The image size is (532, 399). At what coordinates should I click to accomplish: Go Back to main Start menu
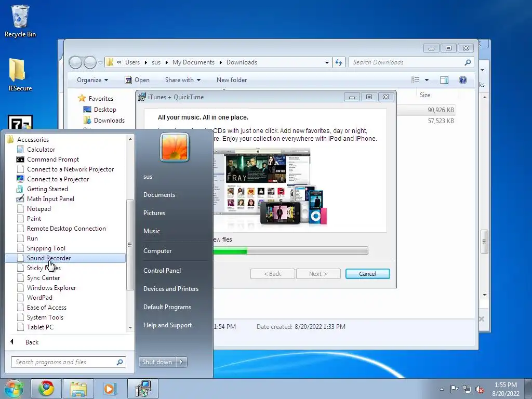click(32, 342)
